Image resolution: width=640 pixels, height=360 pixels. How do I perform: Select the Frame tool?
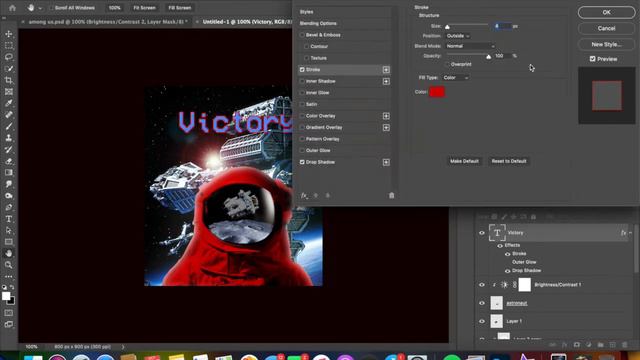tap(9, 92)
